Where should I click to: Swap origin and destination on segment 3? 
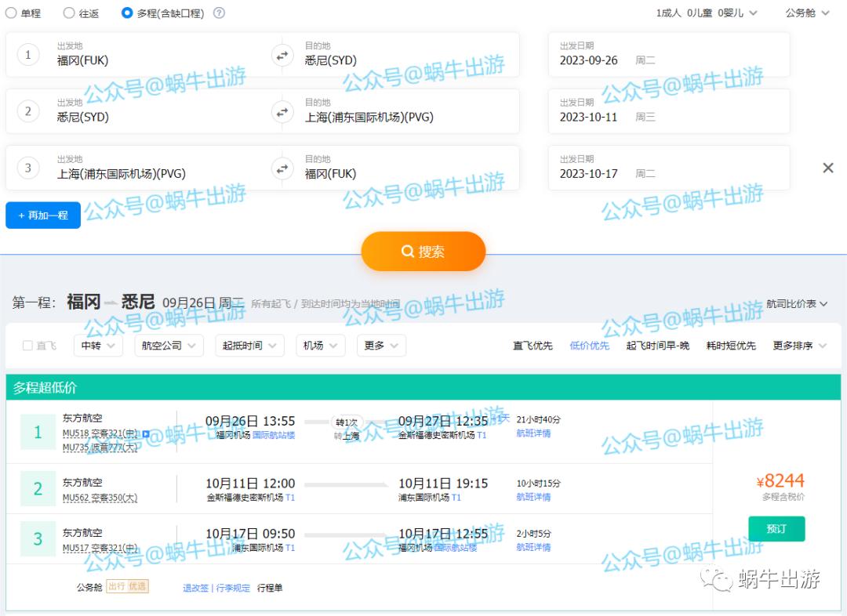(x=282, y=168)
